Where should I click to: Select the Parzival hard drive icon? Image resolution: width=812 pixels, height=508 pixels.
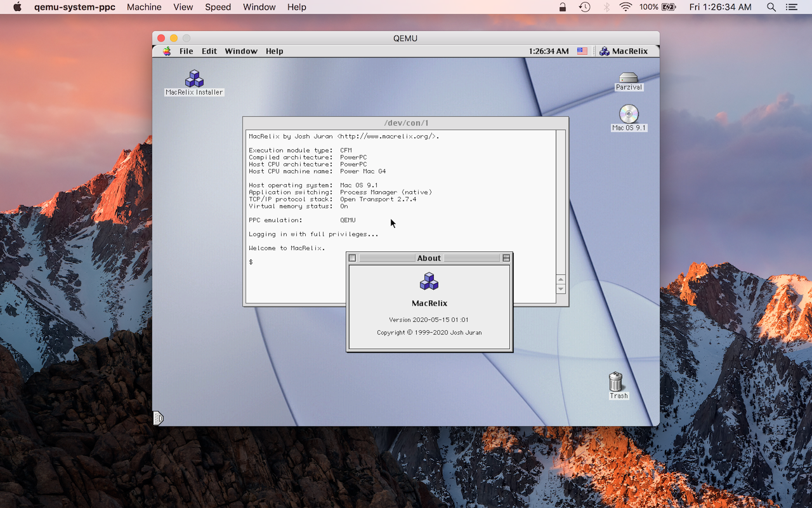(x=629, y=77)
